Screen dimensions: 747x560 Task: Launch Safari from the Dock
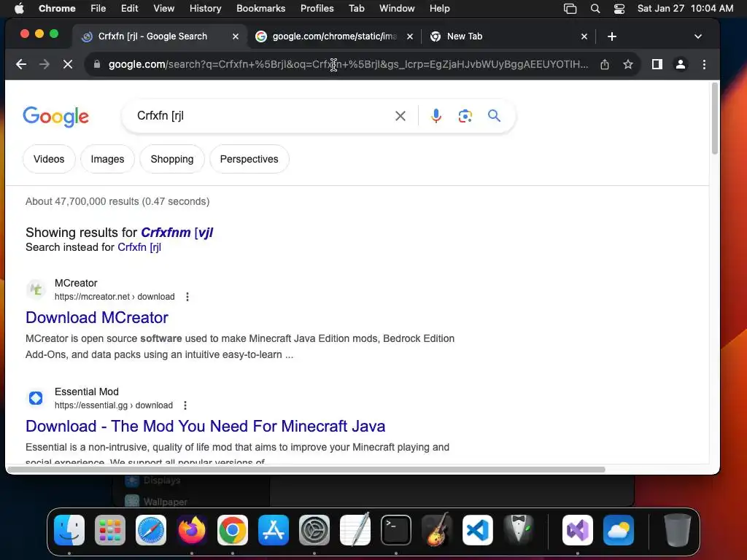[151, 530]
